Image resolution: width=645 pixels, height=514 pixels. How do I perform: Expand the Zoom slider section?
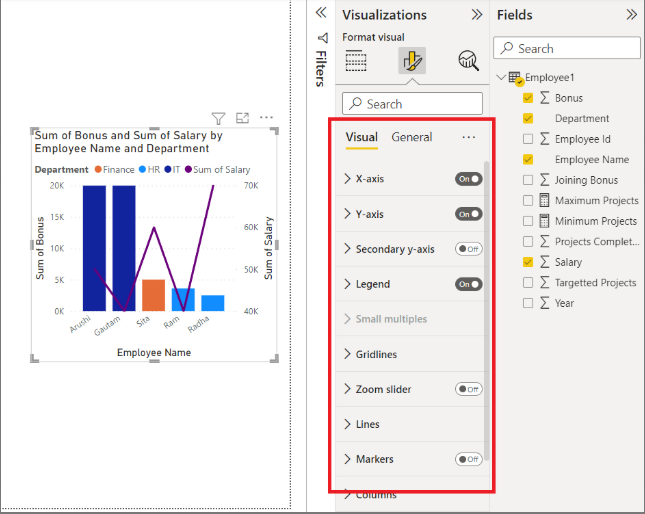click(x=348, y=389)
